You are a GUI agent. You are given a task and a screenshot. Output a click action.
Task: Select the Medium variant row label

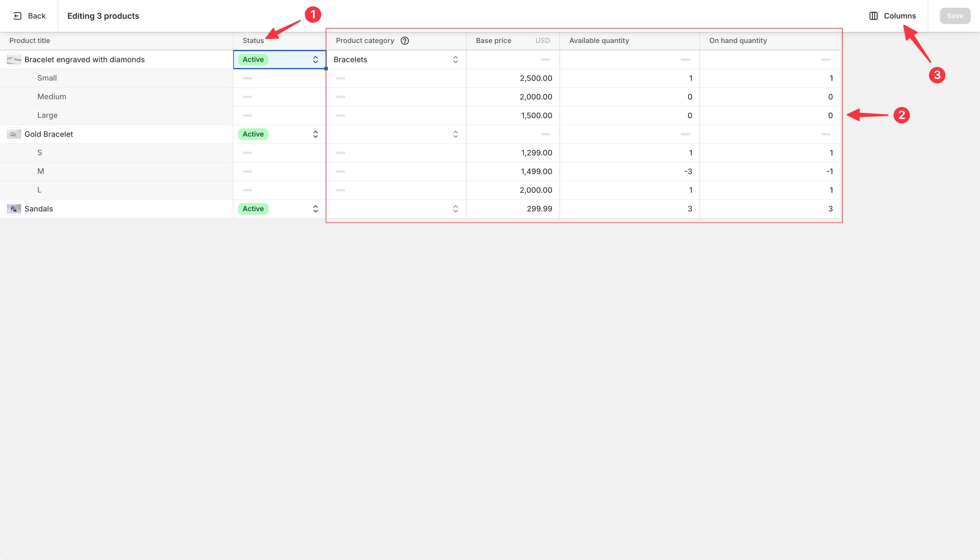[52, 97]
